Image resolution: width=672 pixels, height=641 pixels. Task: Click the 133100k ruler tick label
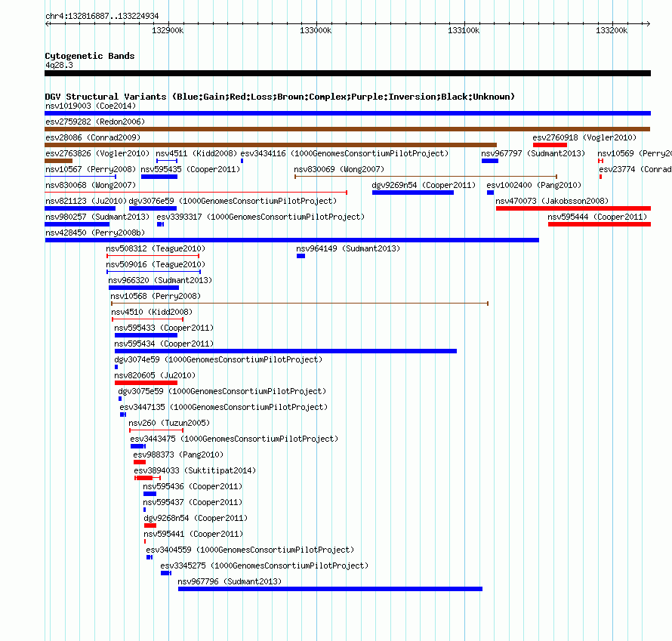464,30
